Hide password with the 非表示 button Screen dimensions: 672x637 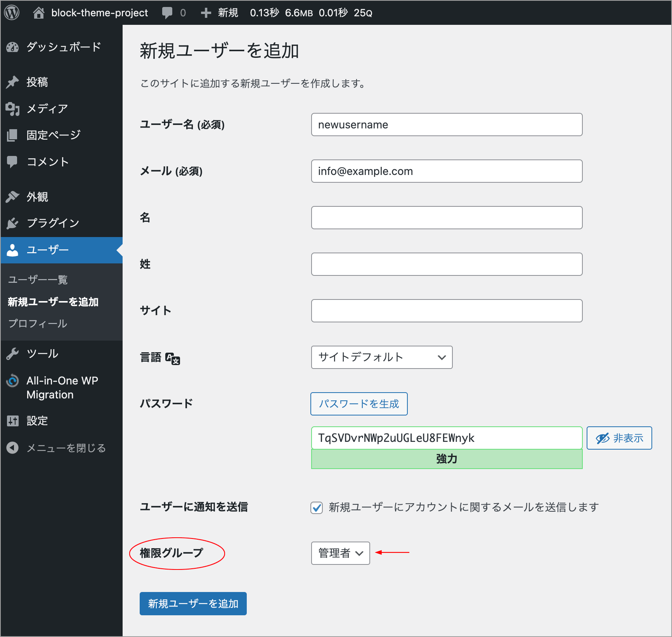619,438
